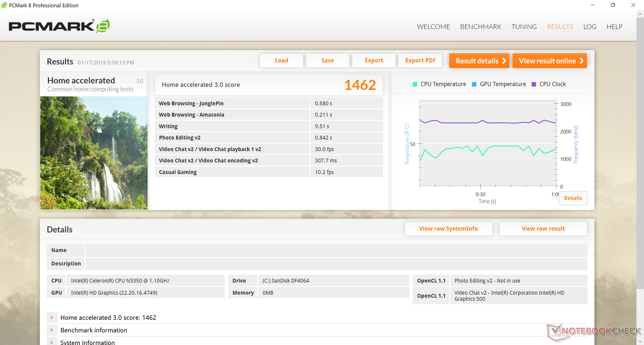
Task: Select the Writing test row
Action: tap(269, 126)
